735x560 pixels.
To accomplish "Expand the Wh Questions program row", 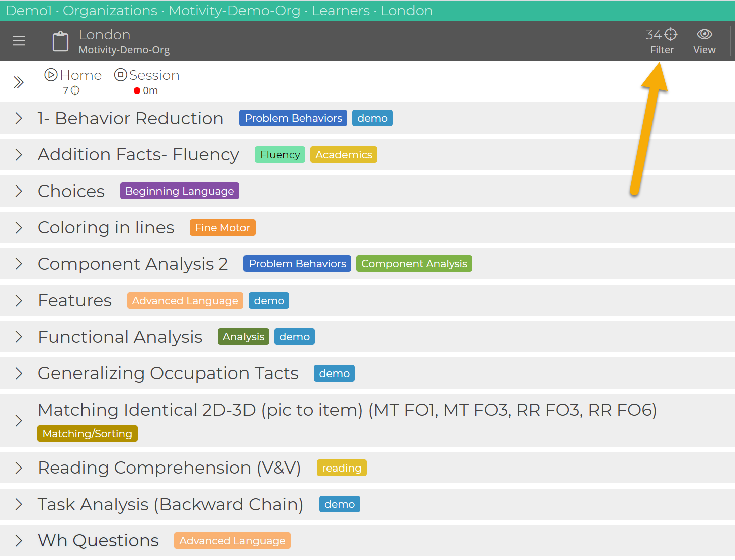I will [x=19, y=540].
